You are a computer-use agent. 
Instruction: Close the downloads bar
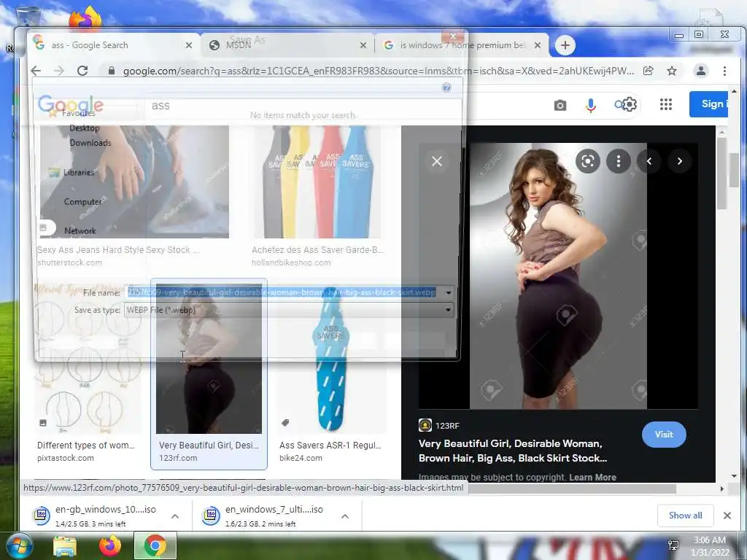point(727,516)
